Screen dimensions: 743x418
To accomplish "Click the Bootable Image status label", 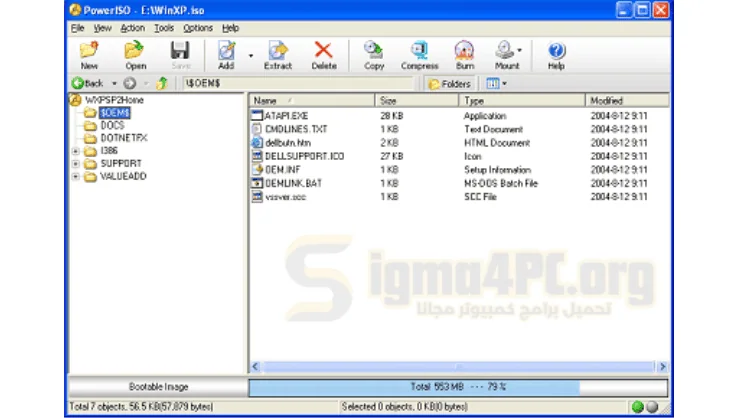I will click(158, 387).
